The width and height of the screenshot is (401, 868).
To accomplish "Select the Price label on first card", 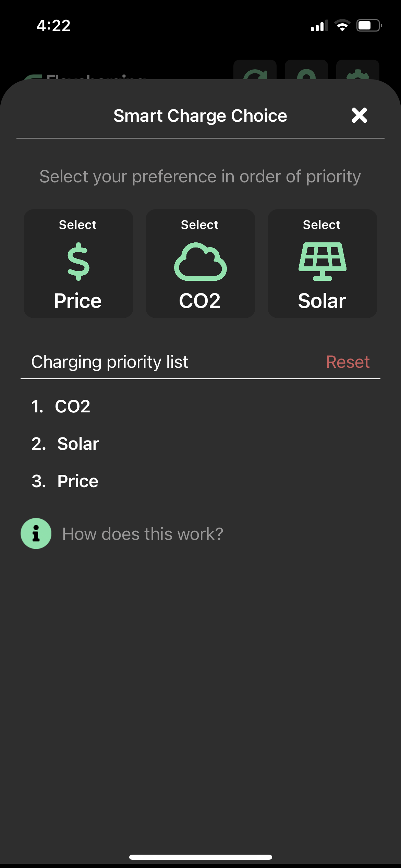I will click(x=78, y=301).
